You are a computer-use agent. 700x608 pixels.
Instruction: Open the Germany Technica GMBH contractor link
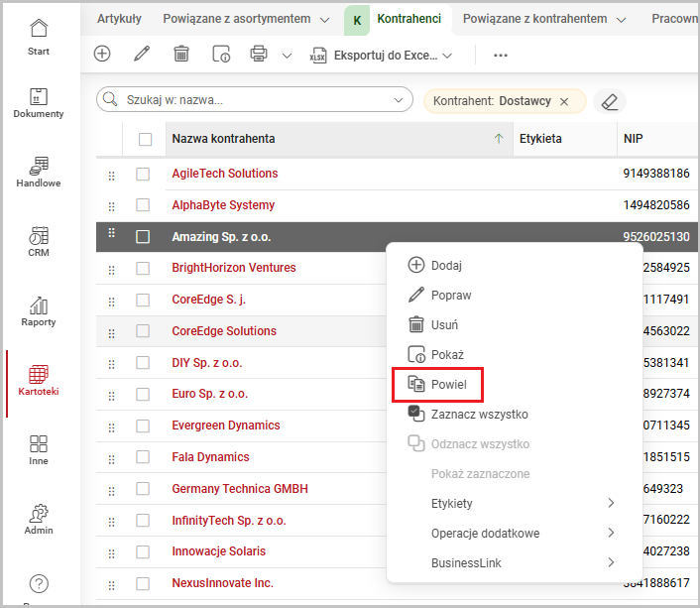[239, 489]
